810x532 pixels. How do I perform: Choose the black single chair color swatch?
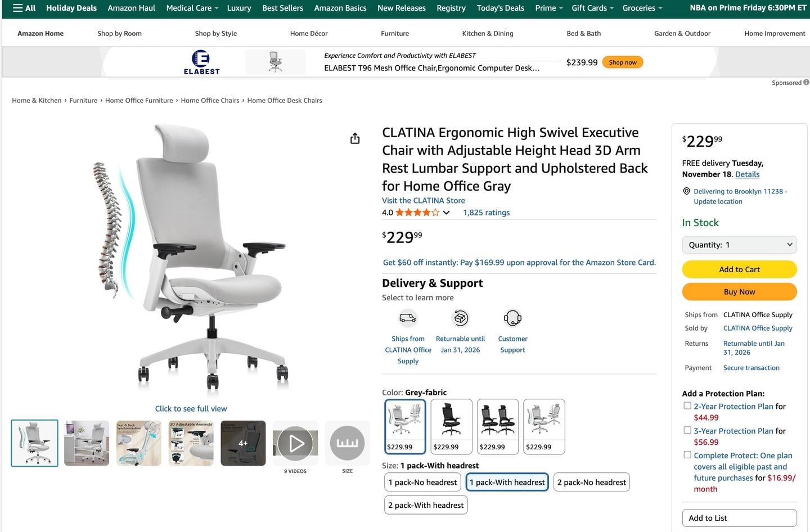point(451,426)
